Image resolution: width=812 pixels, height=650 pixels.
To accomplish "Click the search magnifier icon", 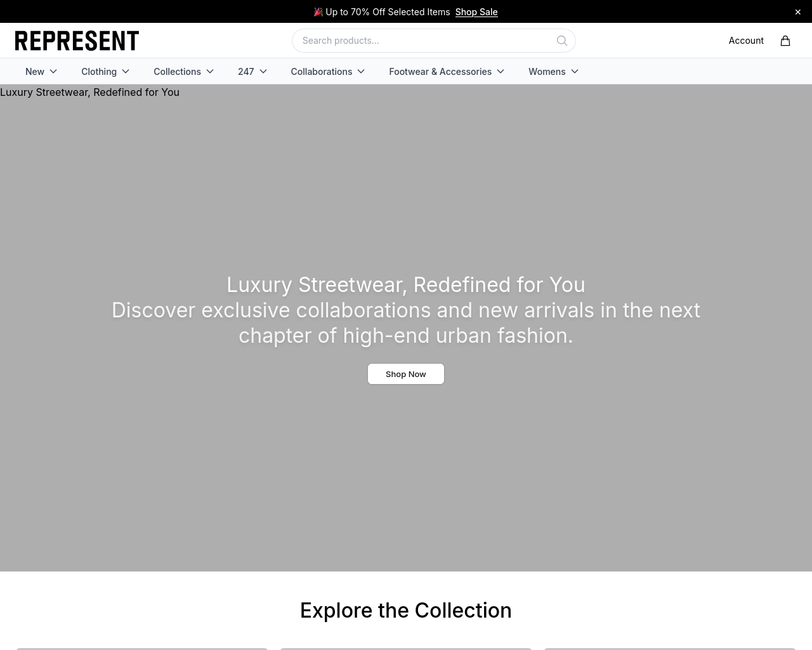I will 562,41.
